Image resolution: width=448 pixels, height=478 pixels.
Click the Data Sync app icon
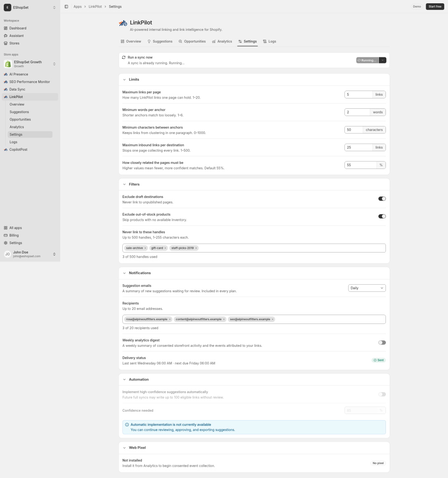point(6,89)
